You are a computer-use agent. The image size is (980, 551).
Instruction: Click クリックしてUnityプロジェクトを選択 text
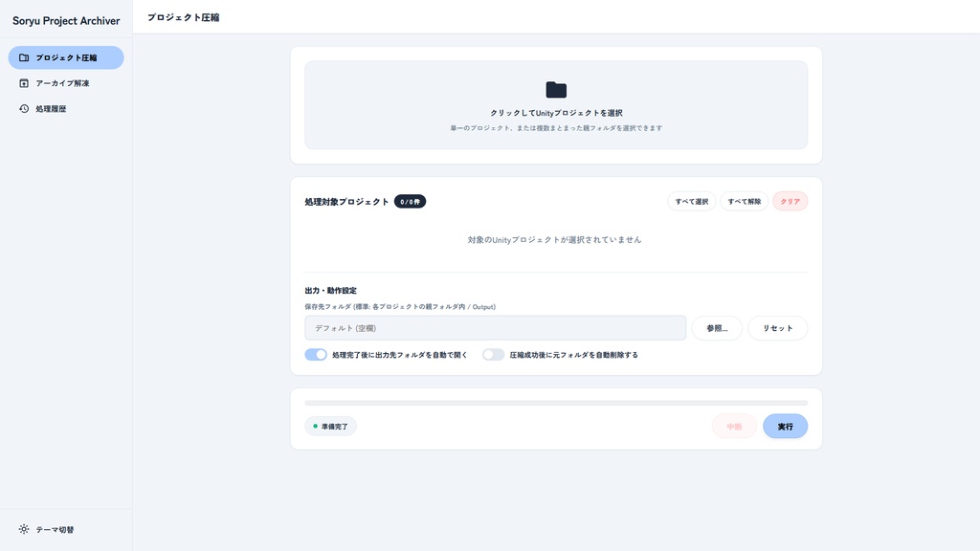pos(556,113)
